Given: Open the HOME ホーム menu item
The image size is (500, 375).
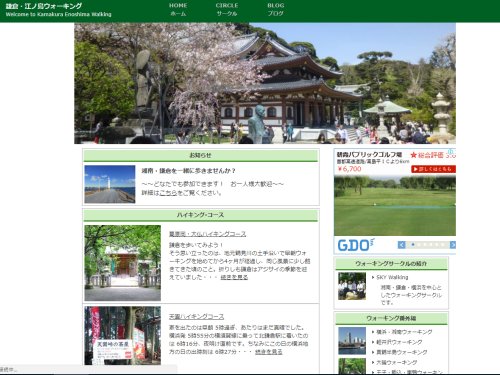Looking at the screenshot, I should coord(178,10).
